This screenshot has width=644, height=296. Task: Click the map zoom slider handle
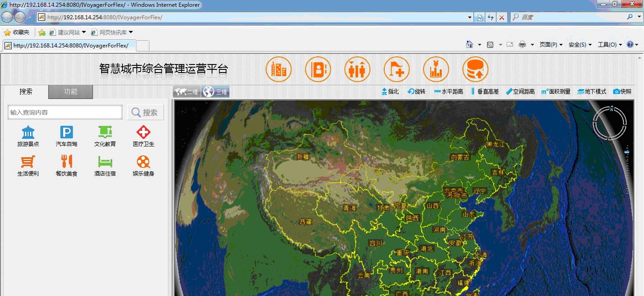(x=627, y=153)
